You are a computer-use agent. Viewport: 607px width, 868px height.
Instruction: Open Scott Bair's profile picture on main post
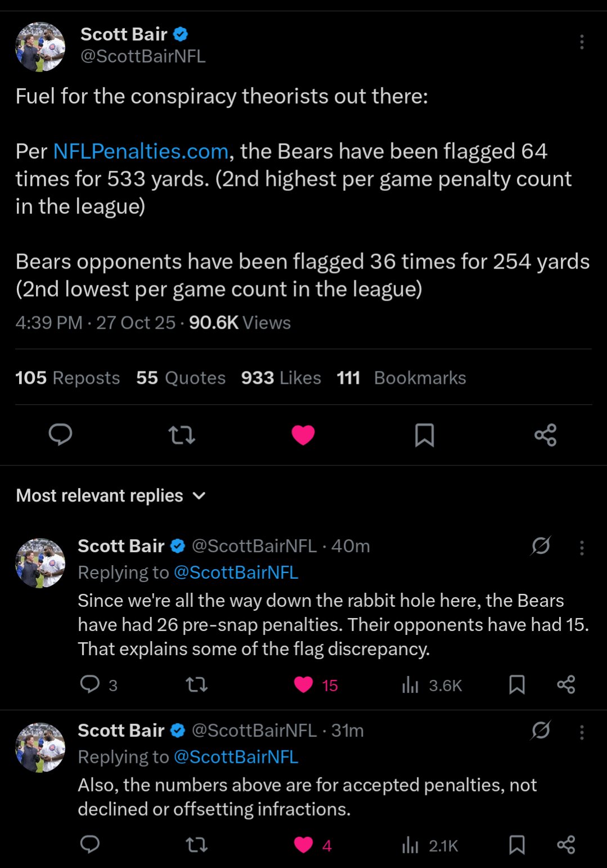coord(40,47)
